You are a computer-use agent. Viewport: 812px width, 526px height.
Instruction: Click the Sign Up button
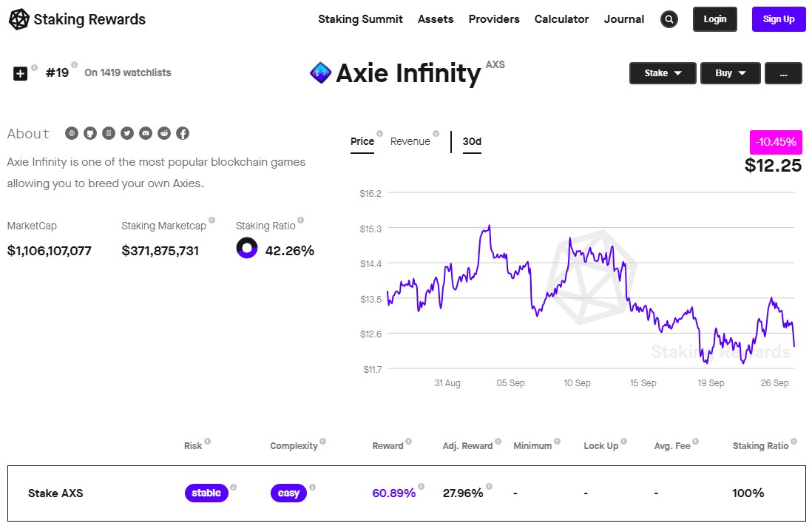[778, 19]
